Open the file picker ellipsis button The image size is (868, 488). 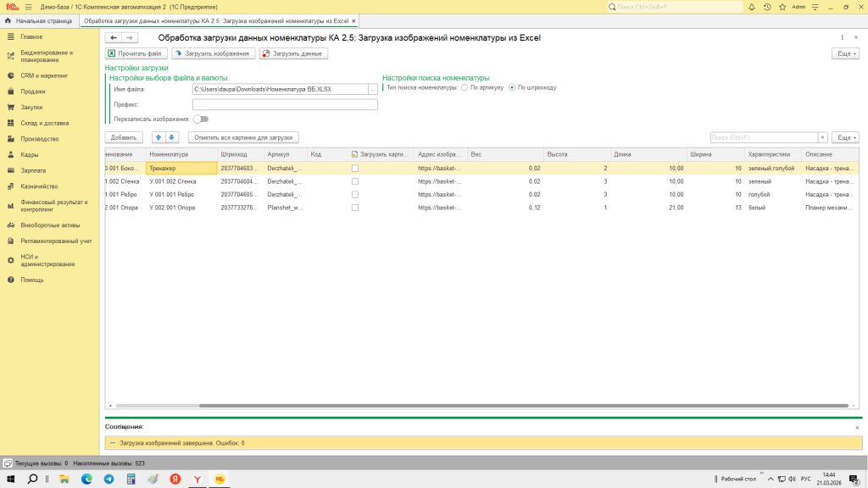coord(373,89)
